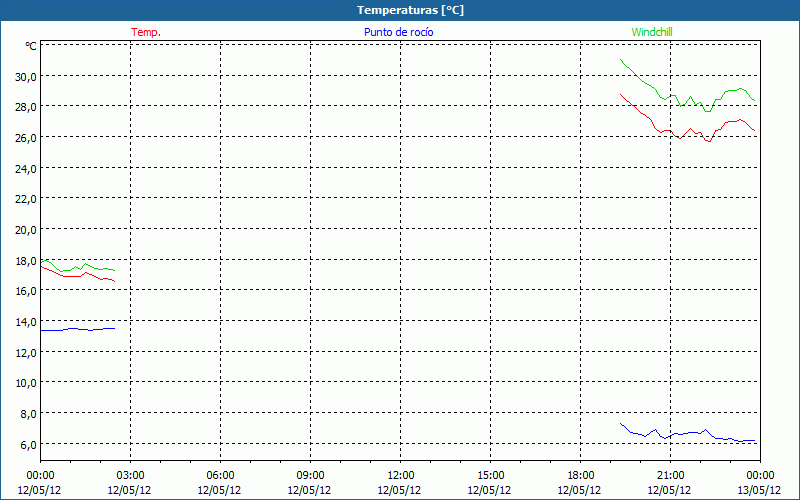Click the early-morning blue dew point line
Image resolution: width=800 pixels, height=500 pixels.
coord(78,329)
